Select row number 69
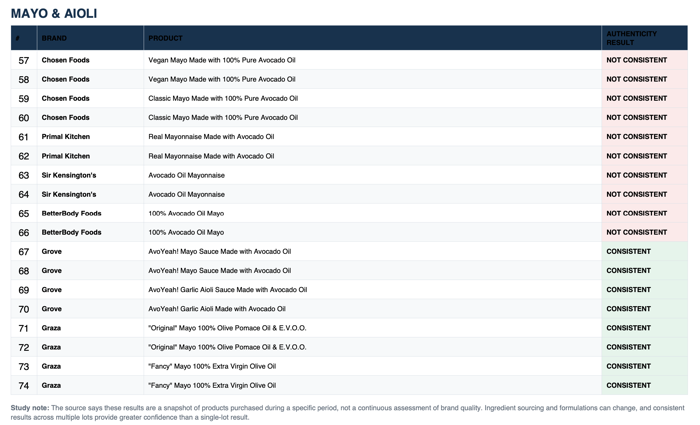 (24, 290)
